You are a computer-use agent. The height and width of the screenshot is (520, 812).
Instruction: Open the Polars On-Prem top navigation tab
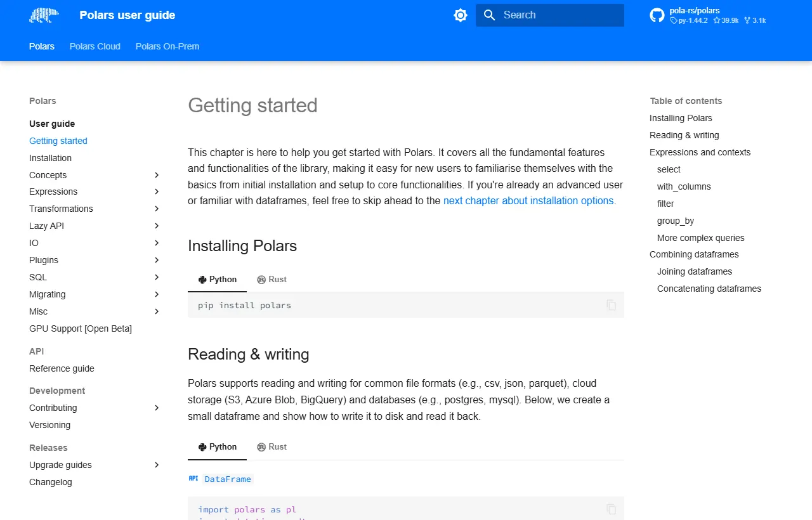(167, 46)
